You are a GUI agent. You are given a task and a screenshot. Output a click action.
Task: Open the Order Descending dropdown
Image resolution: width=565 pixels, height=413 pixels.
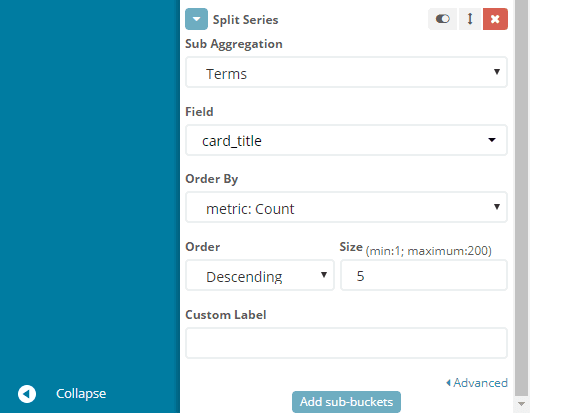260,275
